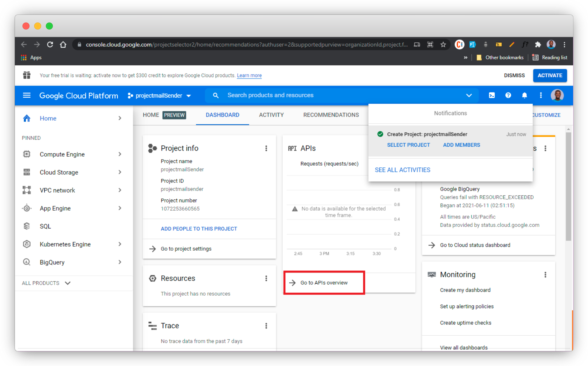
Task: Select the DASHBOARD tab
Action: point(222,115)
